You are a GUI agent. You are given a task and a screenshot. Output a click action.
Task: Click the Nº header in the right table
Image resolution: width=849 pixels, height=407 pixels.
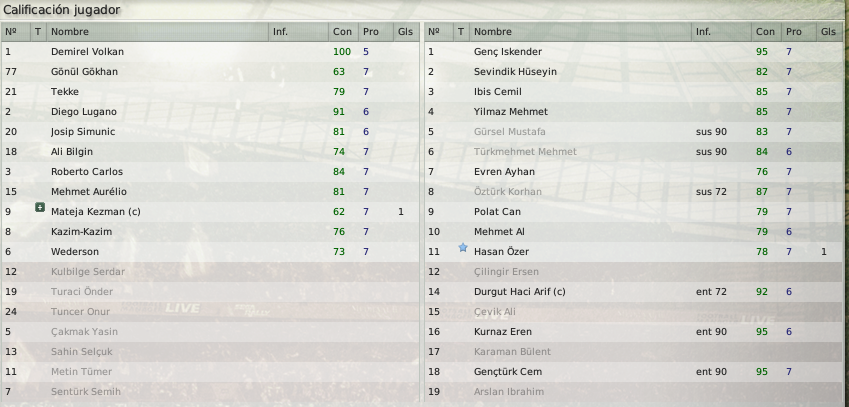tap(434, 32)
